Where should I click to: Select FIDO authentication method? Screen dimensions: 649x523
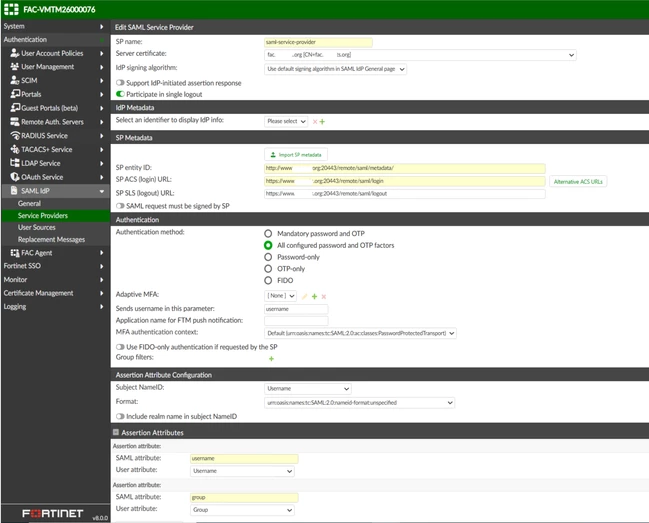[268, 280]
